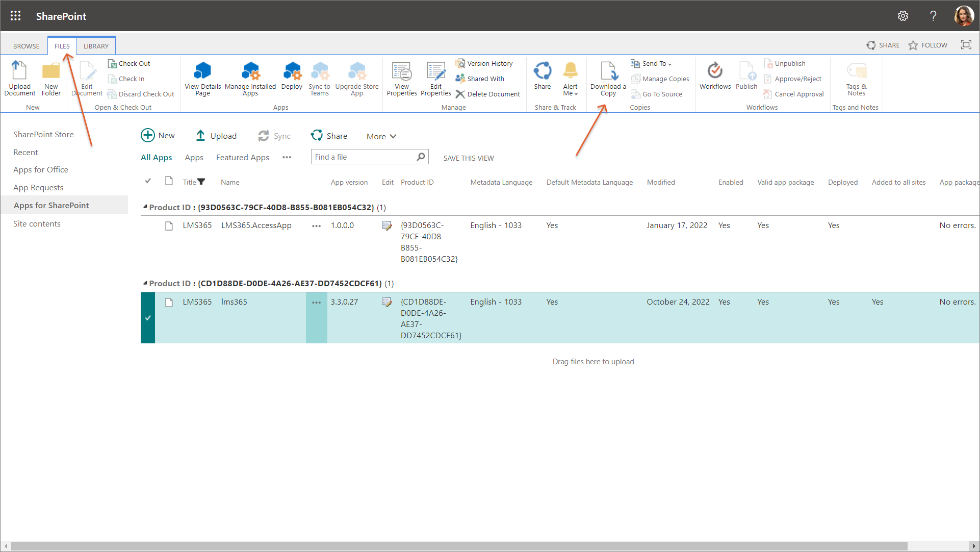This screenshot has height=552, width=980.
Task: Collapse the first Product ID group
Action: tap(145, 207)
